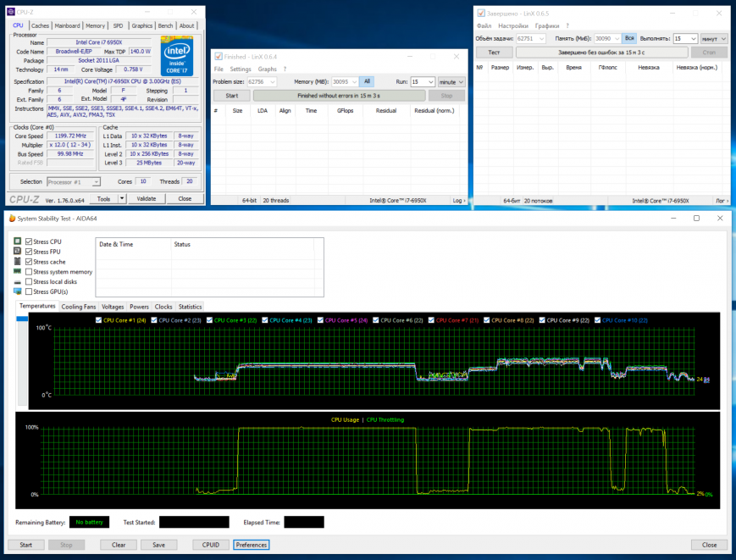Image resolution: width=736 pixels, height=560 pixels.
Task: Toggle CPU Core #10 graph checkbox
Action: point(598,320)
